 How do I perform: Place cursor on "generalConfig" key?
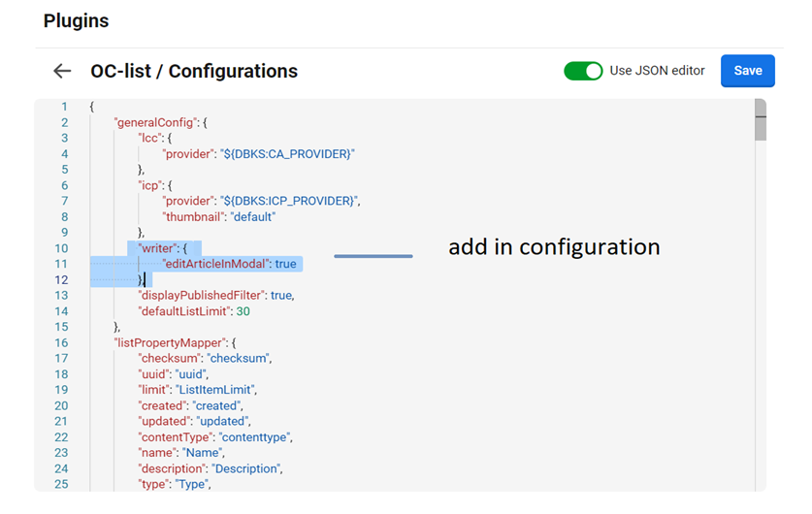[153, 123]
